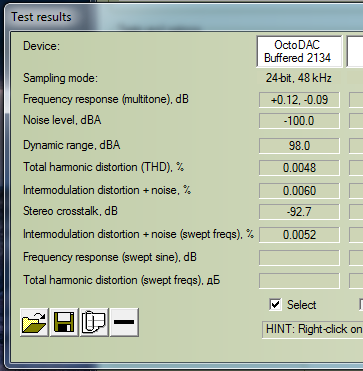Click the OctoDAC Buffered 2134 device slot
Image resolution: width=363 pixels, height=371 pixels.
[x=299, y=51]
